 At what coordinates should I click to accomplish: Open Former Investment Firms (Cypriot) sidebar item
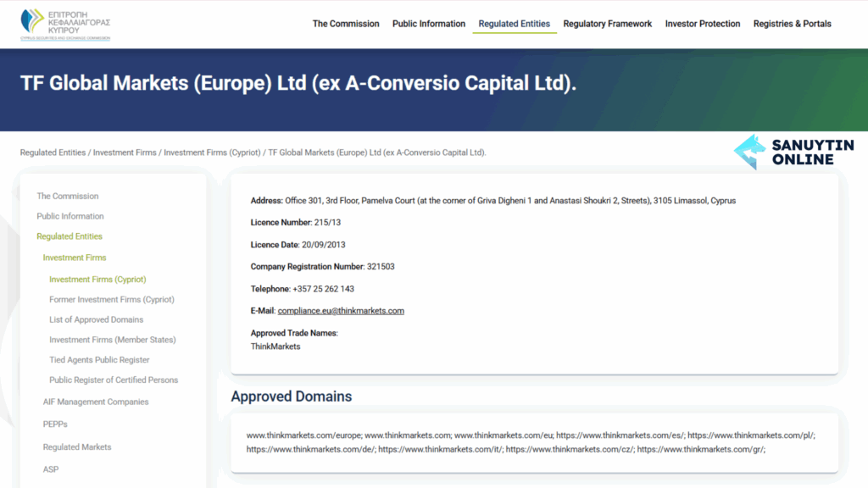tap(111, 299)
